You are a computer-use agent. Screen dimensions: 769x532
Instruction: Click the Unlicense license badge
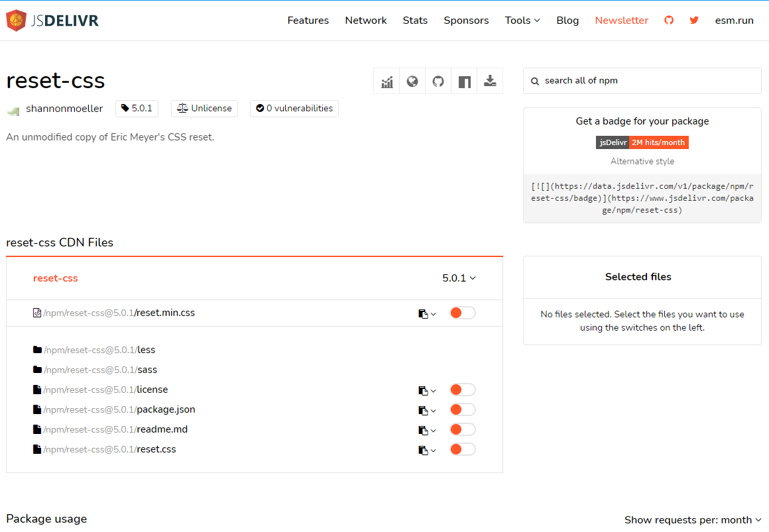click(x=204, y=109)
